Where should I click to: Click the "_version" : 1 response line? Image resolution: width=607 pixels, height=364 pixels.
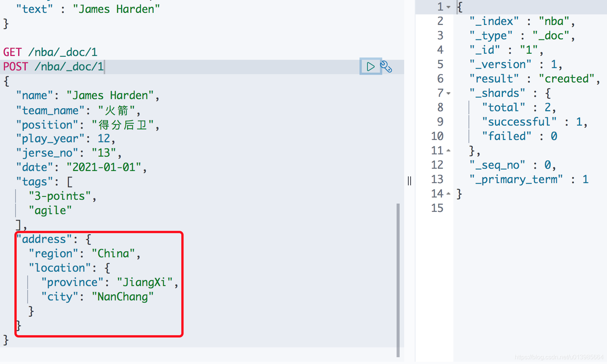tap(516, 64)
